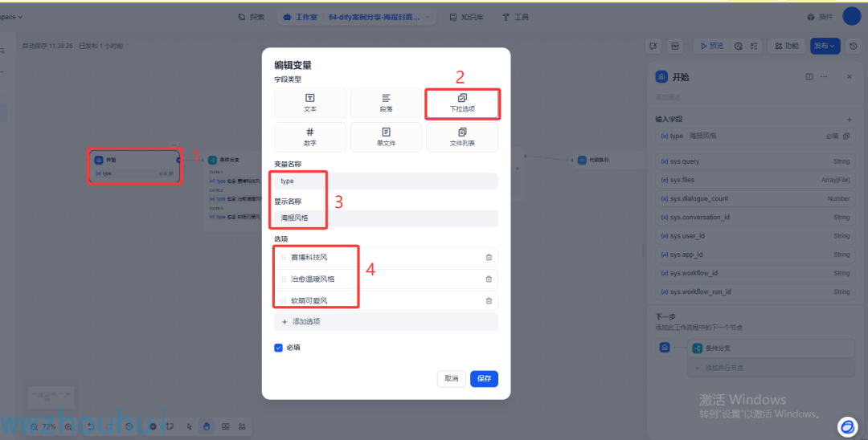Click the sys.user_id variable row
Image resolution: width=868 pixels, height=440 pixels.
(x=755, y=236)
